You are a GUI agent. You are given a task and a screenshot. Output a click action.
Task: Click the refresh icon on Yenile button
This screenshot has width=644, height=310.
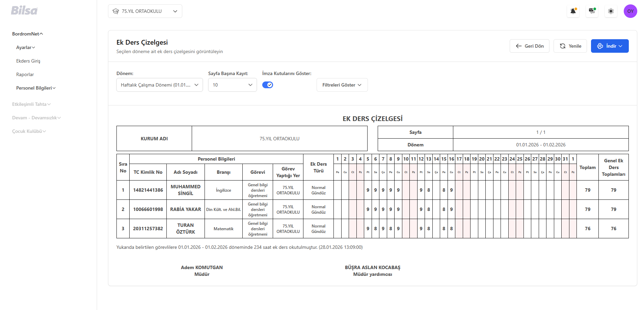[x=563, y=46]
